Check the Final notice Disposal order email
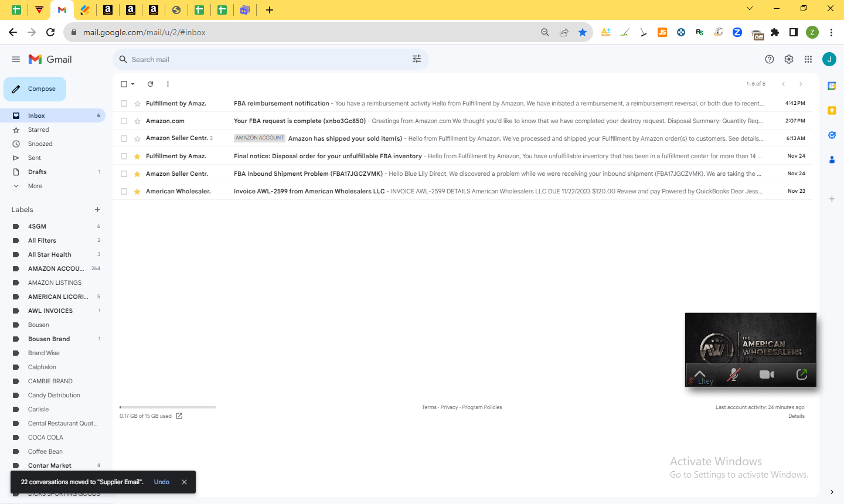Image resolution: width=844 pixels, height=504 pixels. pyautogui.click(x=124, y=156)
